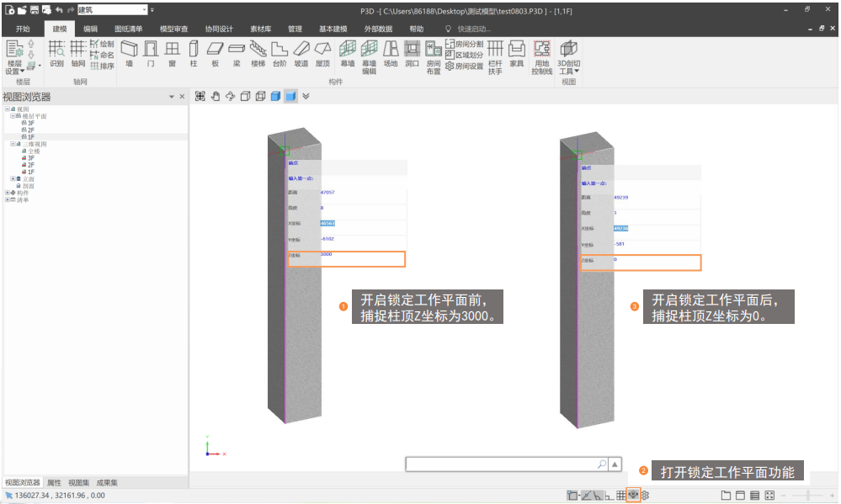The width and height of the screenshot is (841, 504).
Task: Toggle the highlighted shaded display mode cube
Action: [290, 96]
